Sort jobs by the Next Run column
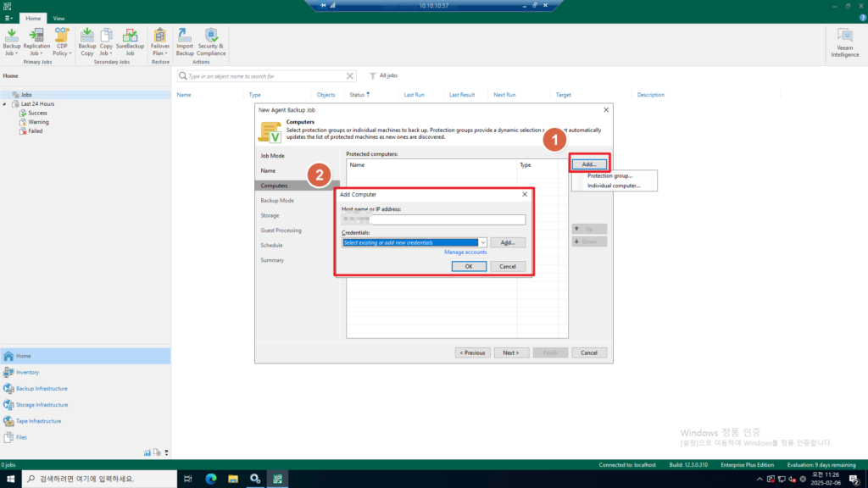868x488 pixels. point(504,95)
